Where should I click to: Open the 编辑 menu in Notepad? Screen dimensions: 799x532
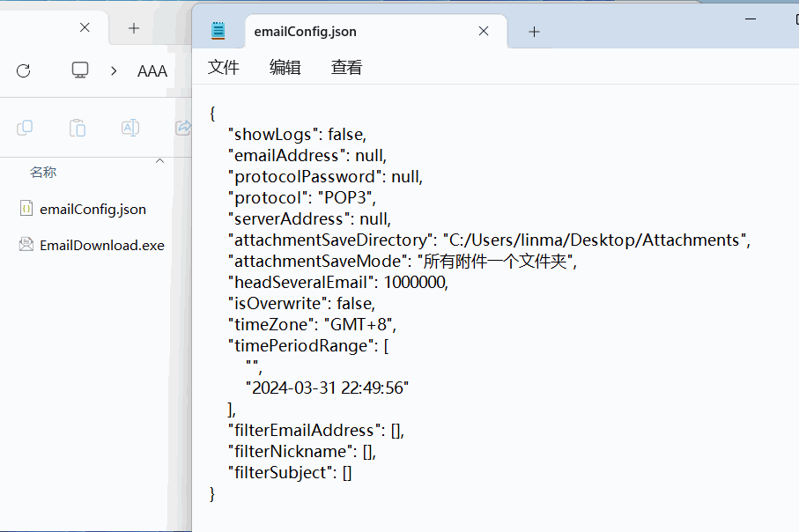pyautogui.click(x=285, y=68)
